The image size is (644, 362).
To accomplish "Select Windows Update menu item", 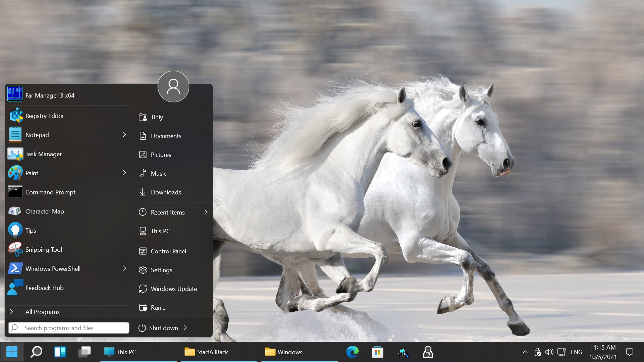I will [x=173, y=288].
